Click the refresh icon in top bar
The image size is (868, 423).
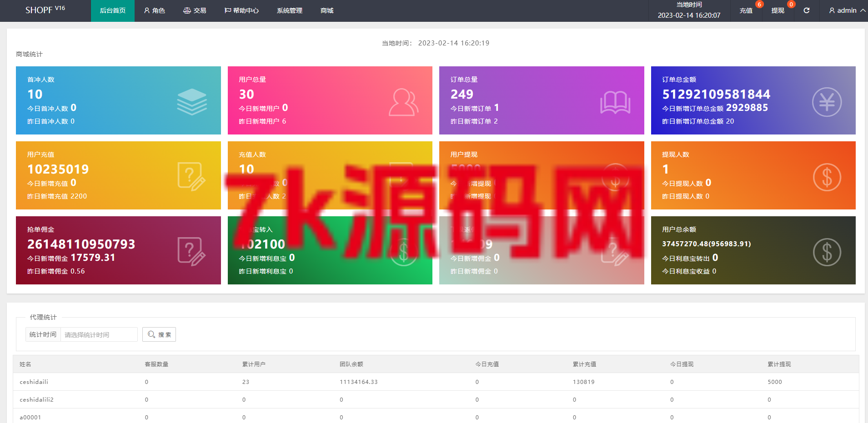(806, 10)
